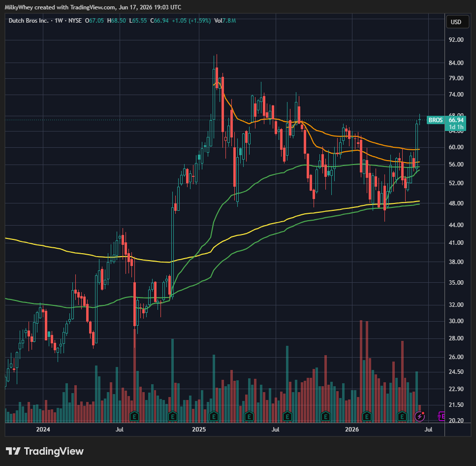This screenshot has width=476, height=466.
Task: Click the 22.90 price axis label
Action: point(456,389)
